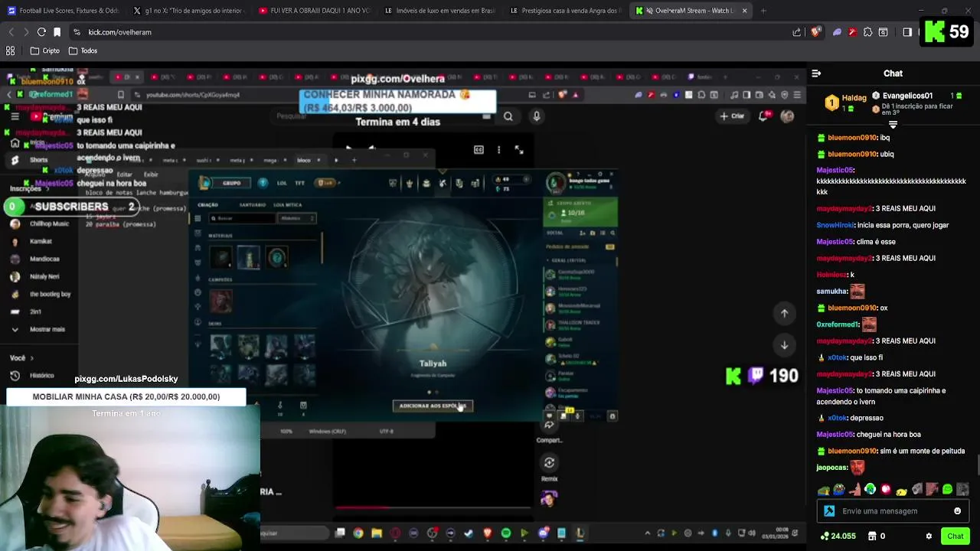Expand hidden tray icons caret in stream

click(648, 533)
